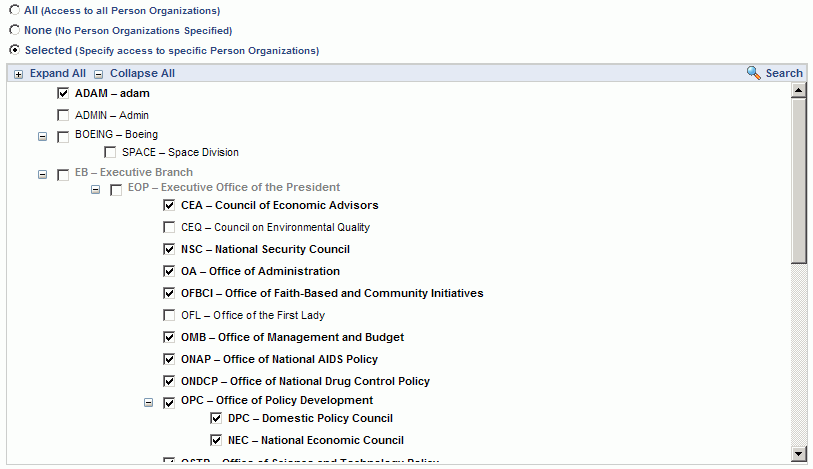This screenshot has height=469, width=813.
Task: Select the All person organizations radio button
Action: point(15,10)
